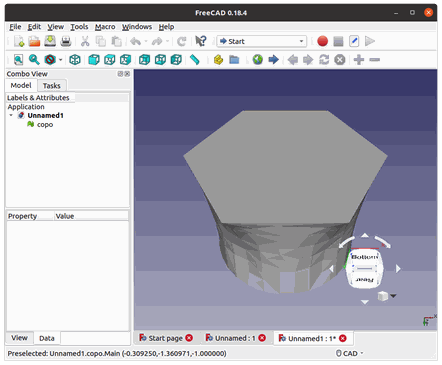Image resolution: width=442 pixels, height=365 pixels.
Task: Fit all content in view
Action: [18, 60]
